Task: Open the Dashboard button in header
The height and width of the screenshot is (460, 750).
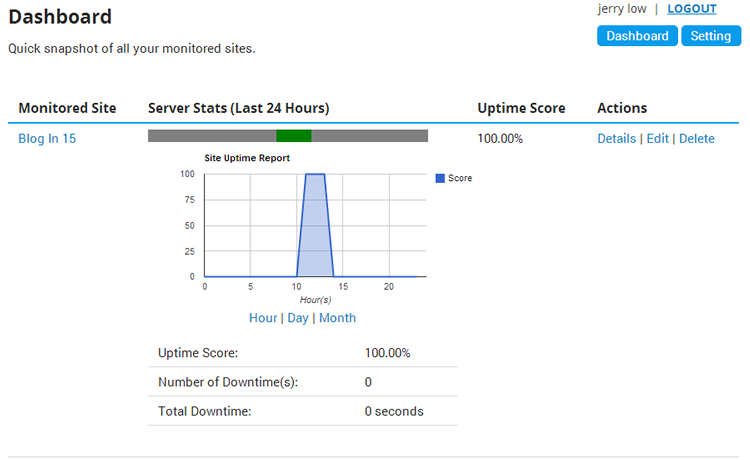Action: coord(637,36)
